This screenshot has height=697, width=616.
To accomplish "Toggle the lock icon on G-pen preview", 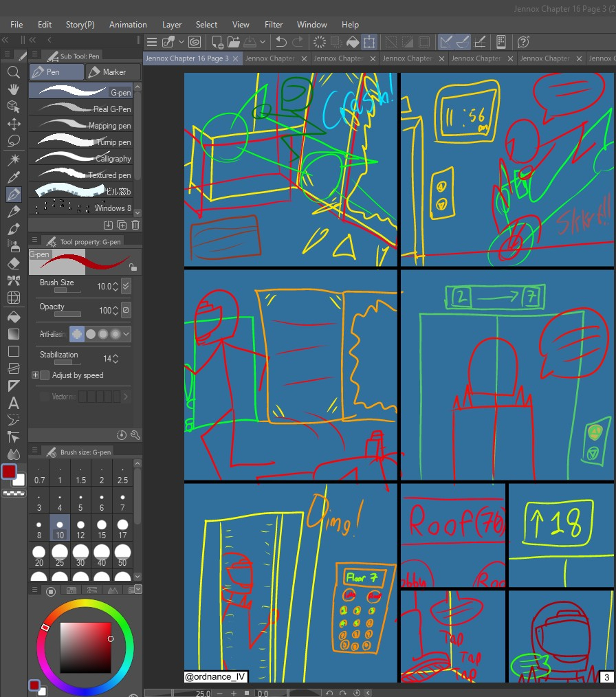I will coord(132,267).
